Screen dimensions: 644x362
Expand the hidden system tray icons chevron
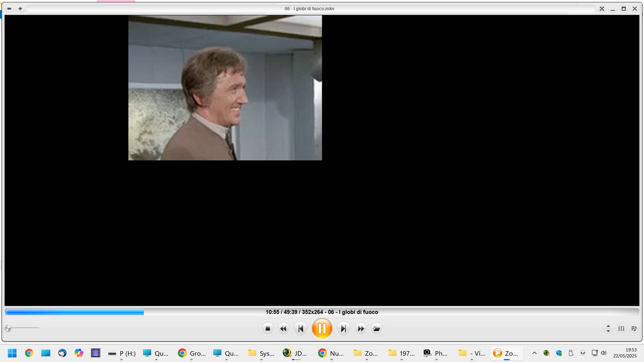[x=534, y=353]
